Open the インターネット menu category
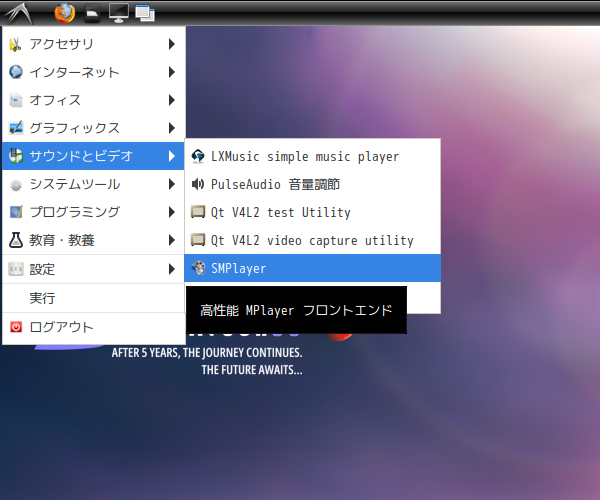The image size is (600, 500). point(94,72)
